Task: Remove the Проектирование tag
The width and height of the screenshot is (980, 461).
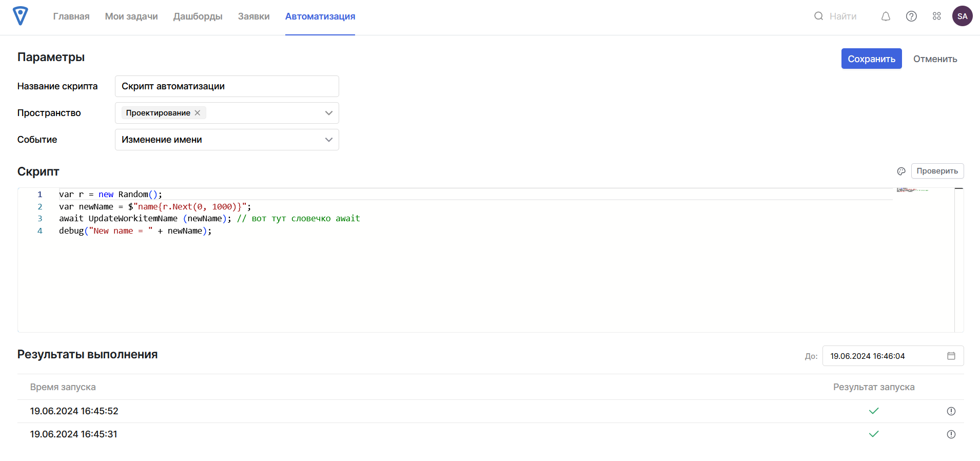Action: pos(198,113)
